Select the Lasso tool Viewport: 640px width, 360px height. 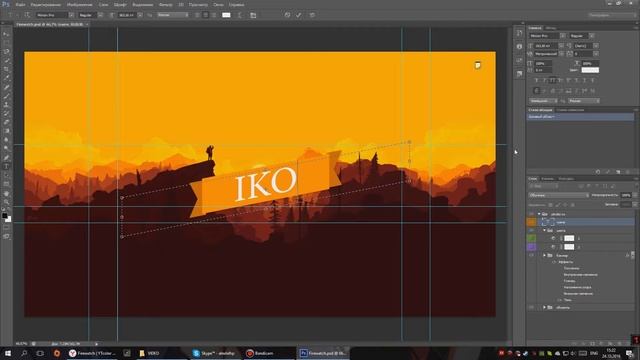tap(6, 52)
